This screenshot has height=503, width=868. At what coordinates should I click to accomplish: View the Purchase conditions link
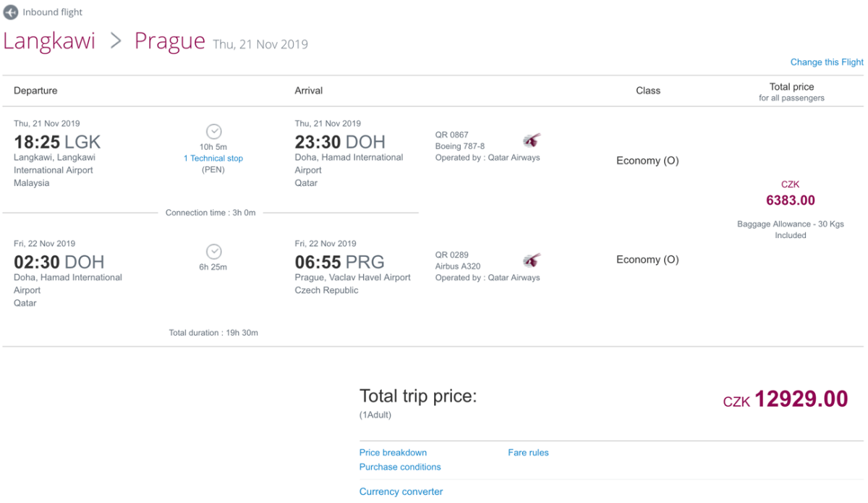tap(400, 467)
